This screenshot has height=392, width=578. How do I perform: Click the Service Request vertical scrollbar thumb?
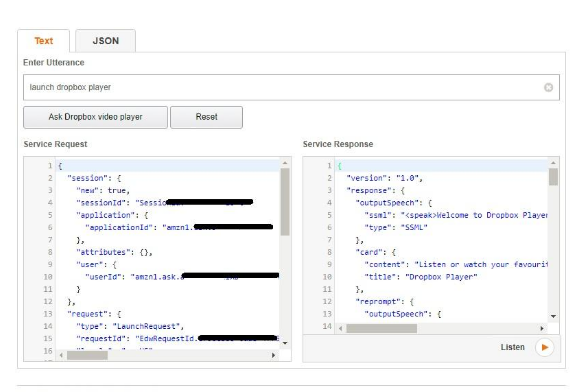(x=285, y=202)
